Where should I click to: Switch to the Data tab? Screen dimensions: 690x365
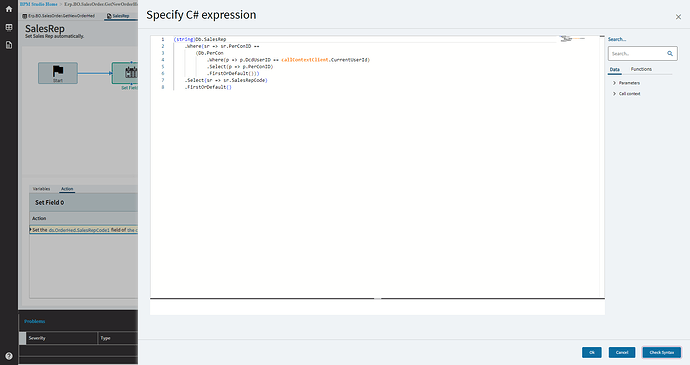tap(614, 70)
